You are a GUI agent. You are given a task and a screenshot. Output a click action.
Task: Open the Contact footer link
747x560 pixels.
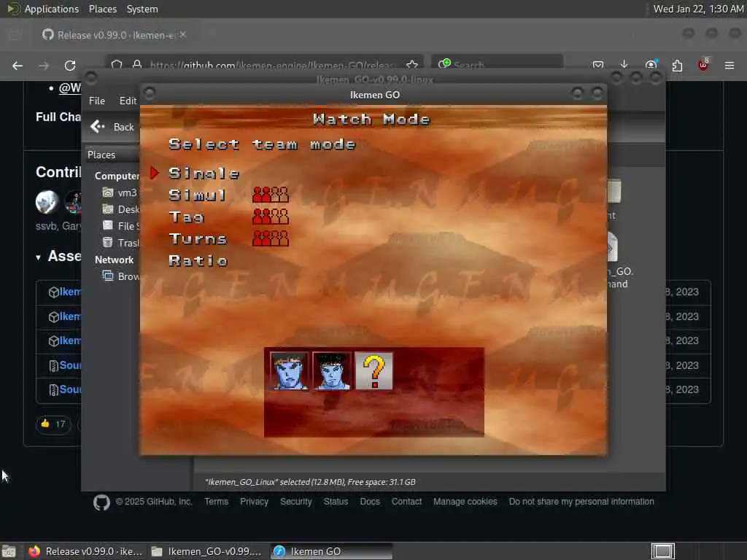[x=406, y=502]
